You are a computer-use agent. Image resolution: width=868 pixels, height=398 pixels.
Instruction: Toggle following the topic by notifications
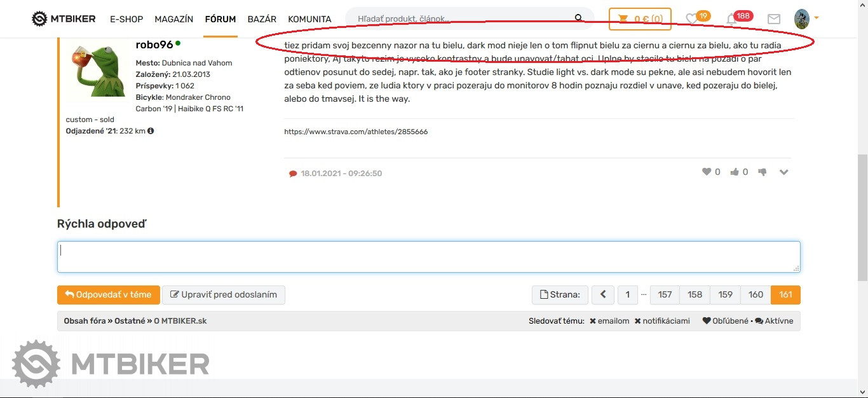coord(662,321)
